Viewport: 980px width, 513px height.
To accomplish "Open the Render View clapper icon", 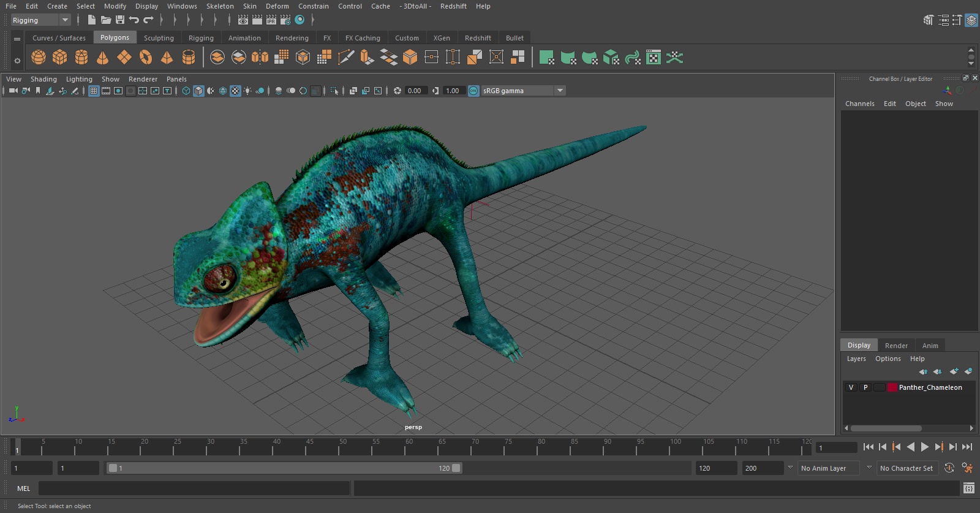I will (243, 20).
